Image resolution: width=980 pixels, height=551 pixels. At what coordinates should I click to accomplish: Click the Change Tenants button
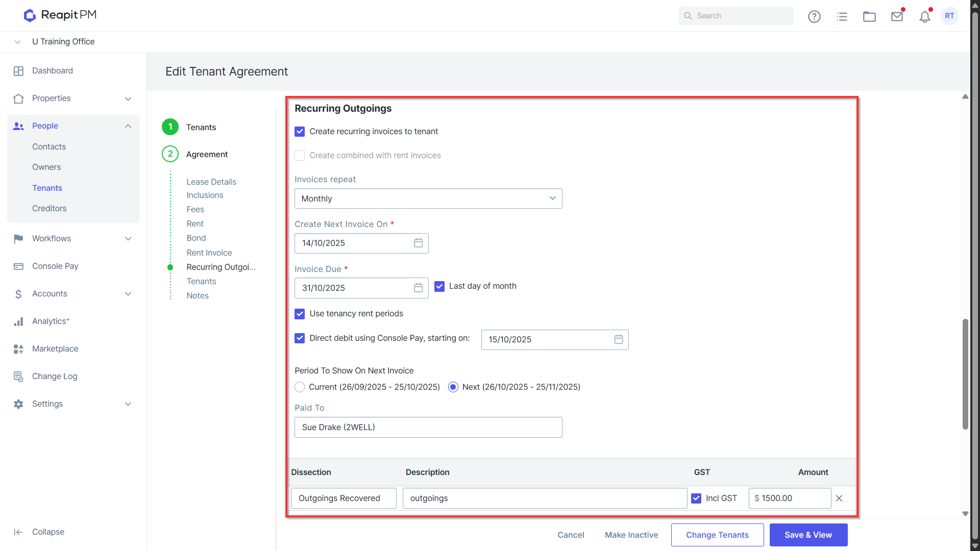click(x=717, y=535)
